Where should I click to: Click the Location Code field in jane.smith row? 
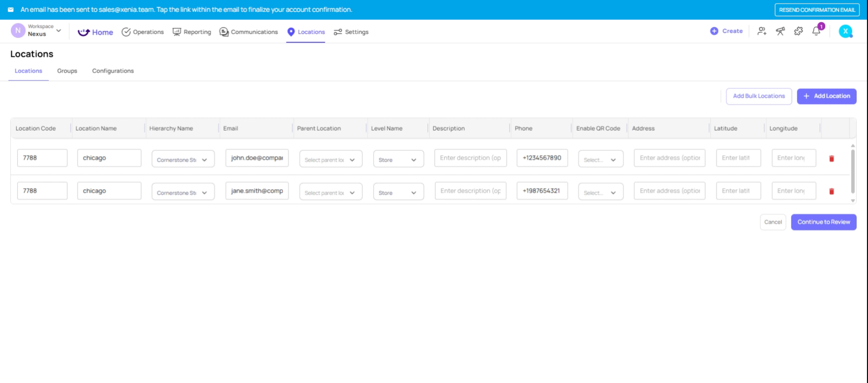(x=42, y=191)
